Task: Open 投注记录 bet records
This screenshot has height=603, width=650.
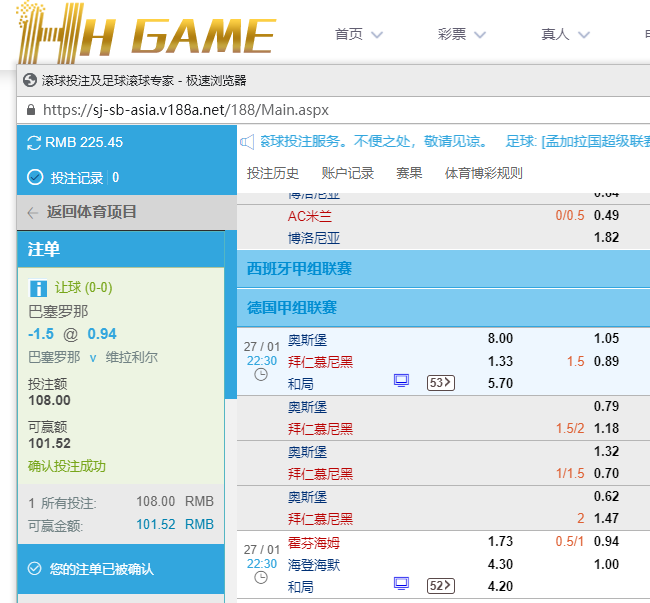Action: point(77,178)
